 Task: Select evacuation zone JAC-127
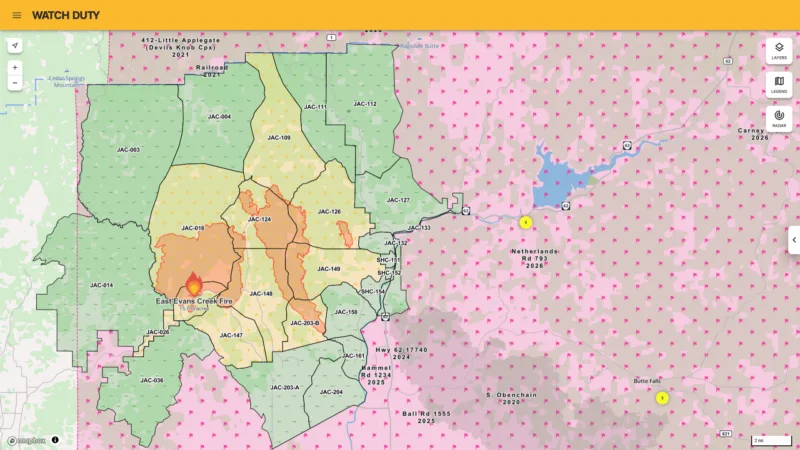[398, 200]
